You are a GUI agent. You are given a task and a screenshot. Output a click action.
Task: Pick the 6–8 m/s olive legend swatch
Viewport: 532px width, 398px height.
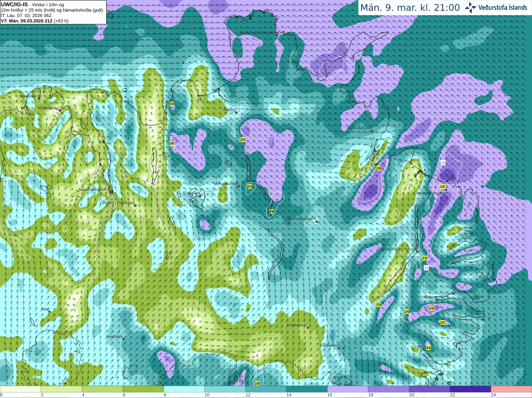click(x=143, y=389)
